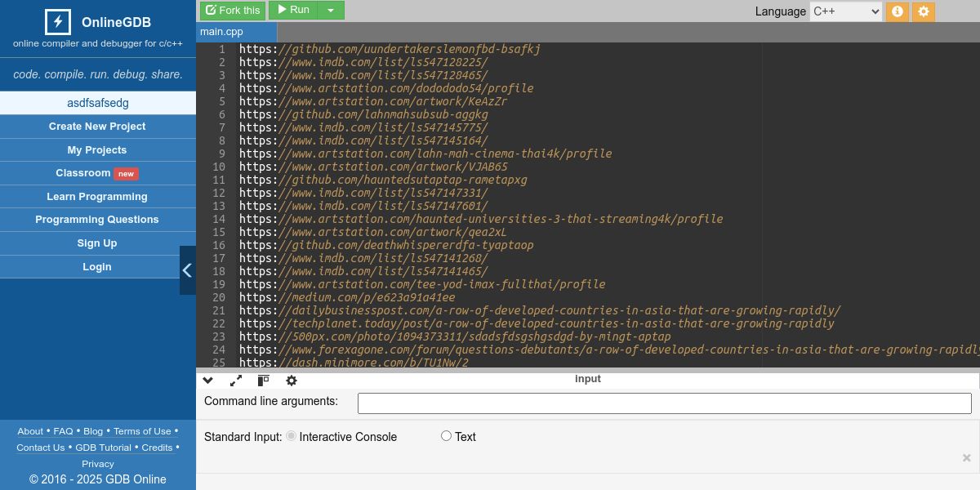The width and height of the screenshot is (980, 490).
Task: Open My Projects in the sidebar
Action: 97,150
